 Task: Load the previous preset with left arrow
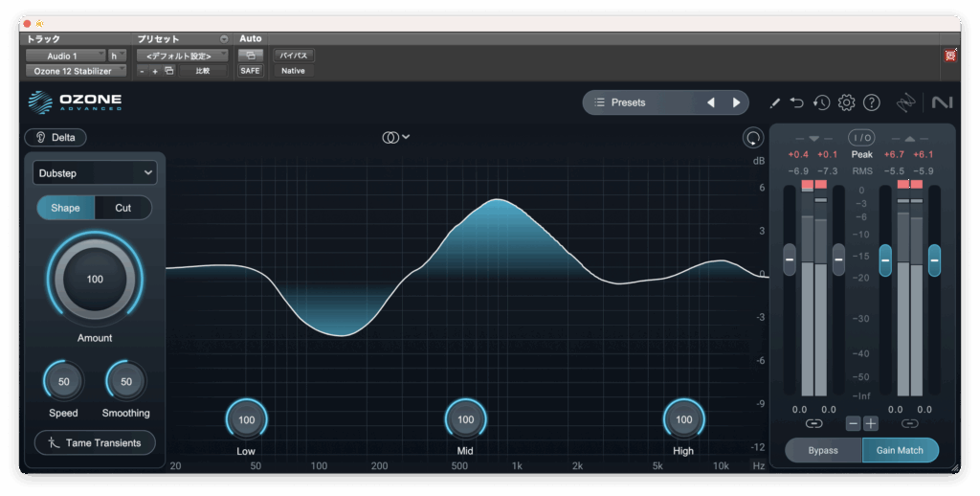710,102
